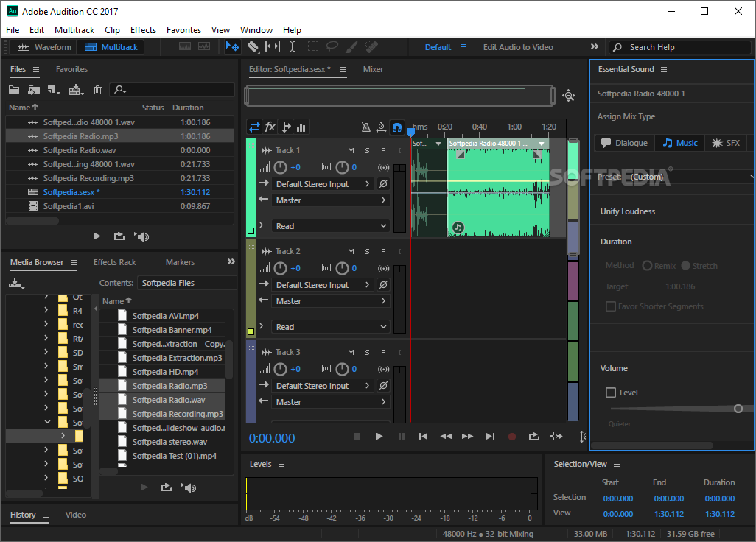Open Track 2 Read automation mode dropdown
This screenshot has width=756, height=542.
click(331, 327)
